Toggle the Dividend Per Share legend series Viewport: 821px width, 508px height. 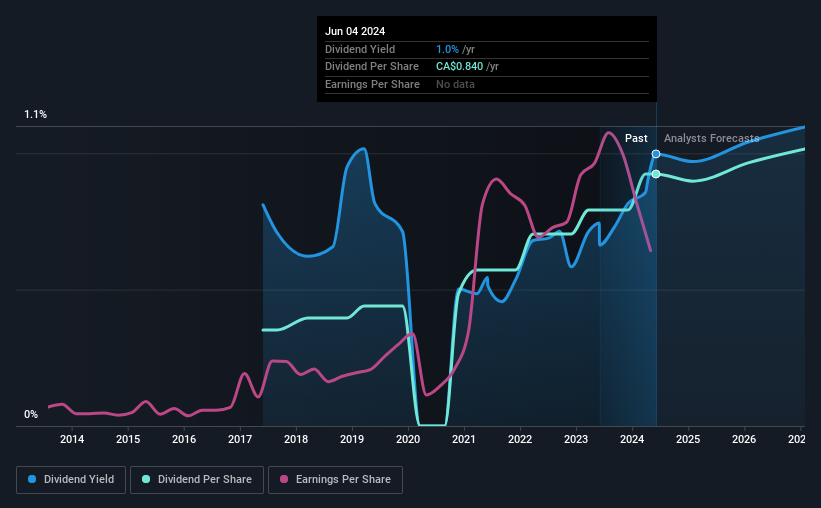[197, 480]
